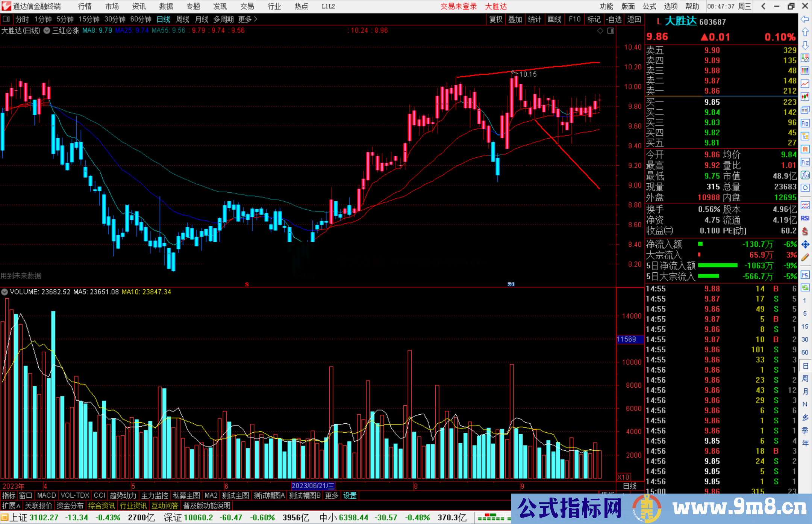Click the 画线 drawing button
Viewport: 812px width, 524px height.
pyautogui.click(x=554, y=19)
